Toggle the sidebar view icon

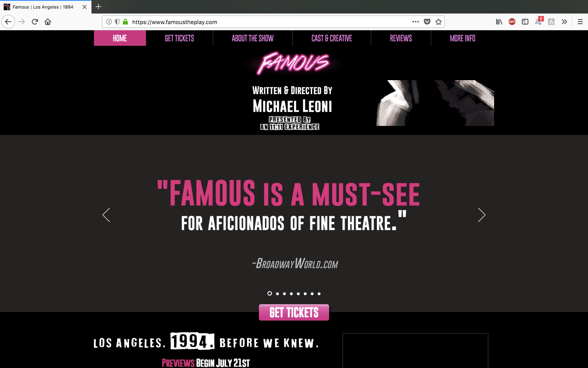click(525, 22)
